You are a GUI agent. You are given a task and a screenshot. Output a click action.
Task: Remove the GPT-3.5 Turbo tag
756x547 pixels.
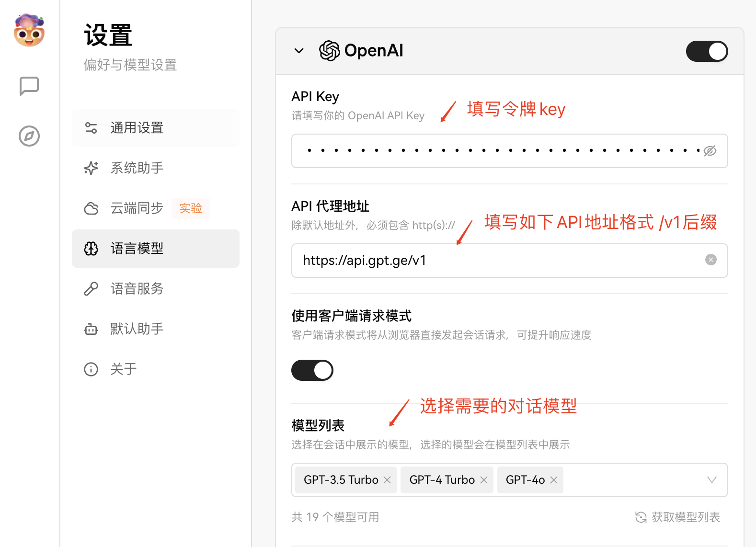click(x=387, y=480)
